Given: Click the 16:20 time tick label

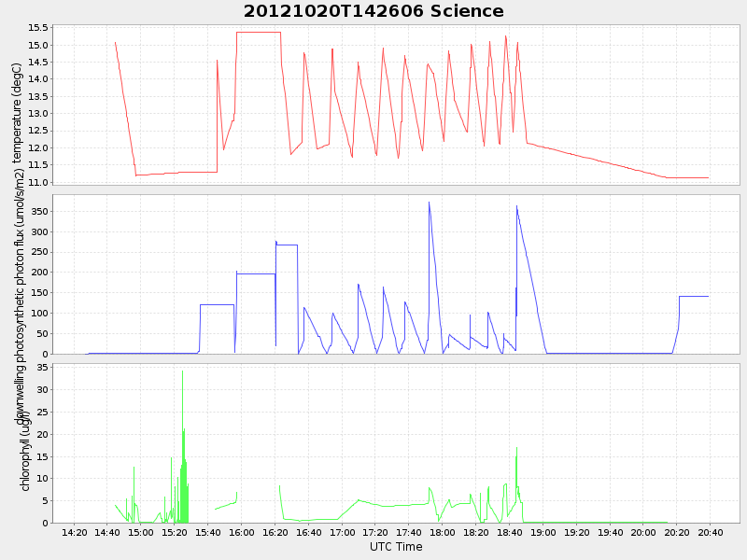Looking at the screenshot, I should [275, 532].
